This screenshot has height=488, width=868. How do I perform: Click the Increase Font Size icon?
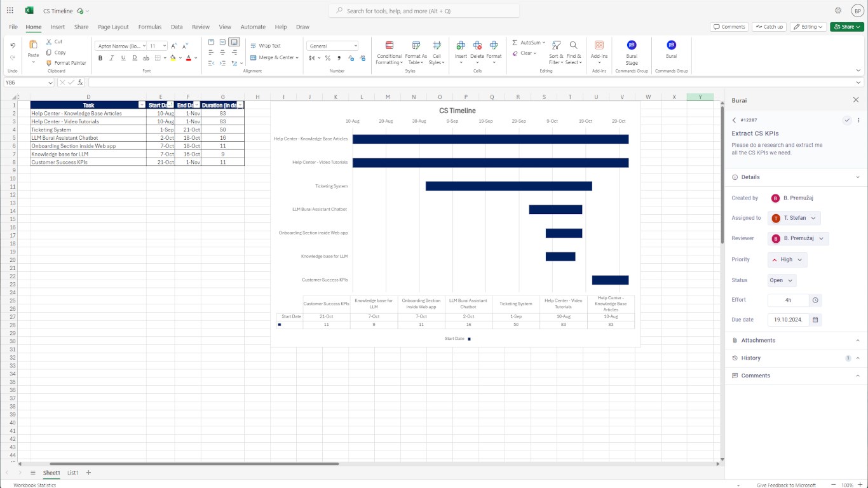click(x=174, y=46)
